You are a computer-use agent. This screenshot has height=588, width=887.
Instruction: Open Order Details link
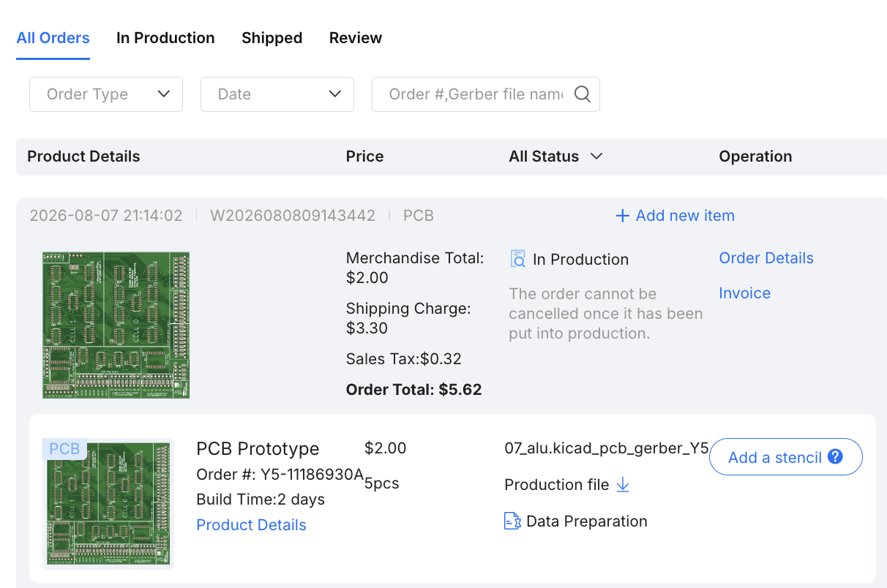pyautogui.click(x=766, y=258)
